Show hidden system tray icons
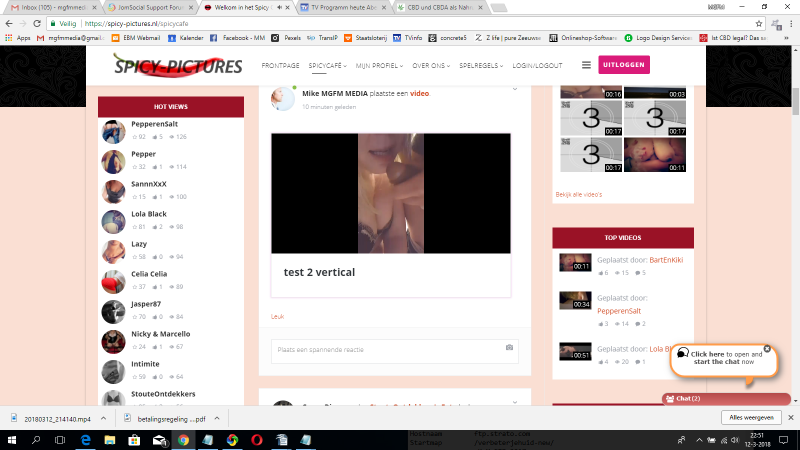 (x=699, y=440)
